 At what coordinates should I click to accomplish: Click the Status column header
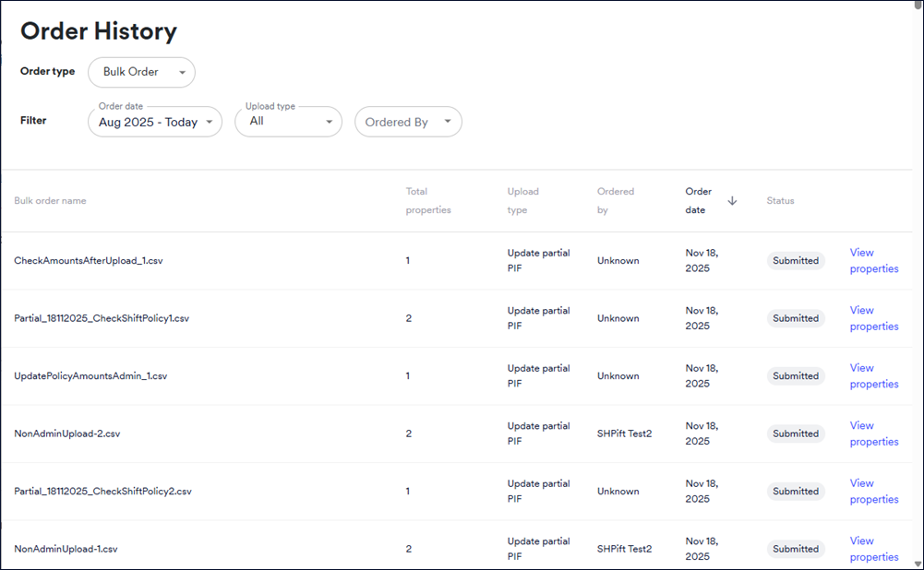click(780, 201)
